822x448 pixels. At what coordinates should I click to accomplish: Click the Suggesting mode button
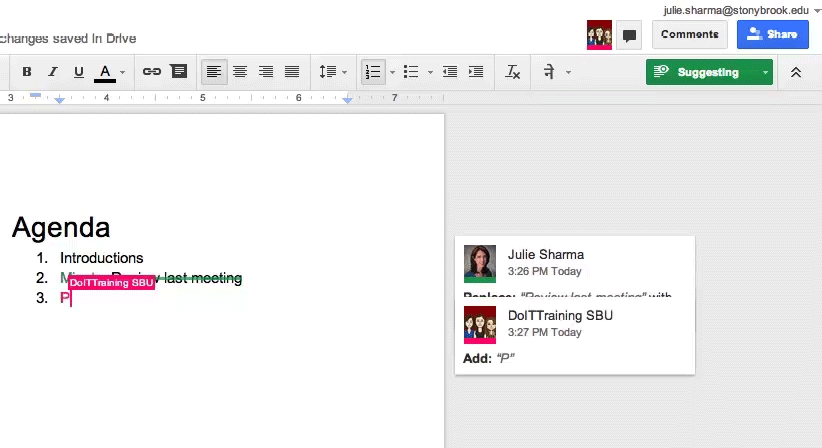(x=702, y=72)
